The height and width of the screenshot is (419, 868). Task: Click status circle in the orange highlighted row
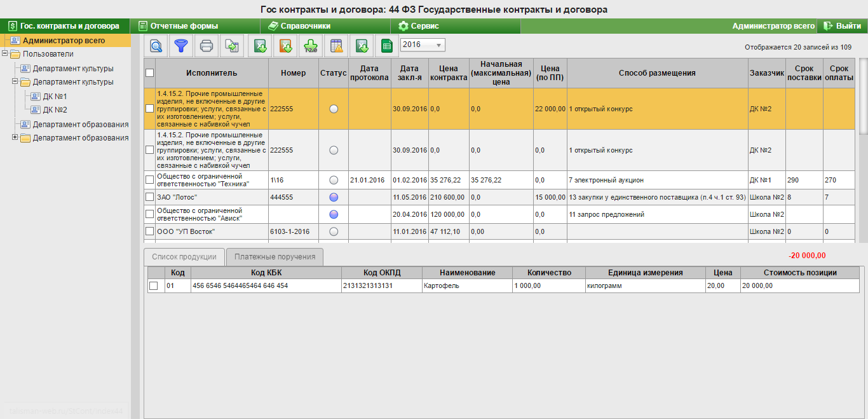(x=334, y=109)
